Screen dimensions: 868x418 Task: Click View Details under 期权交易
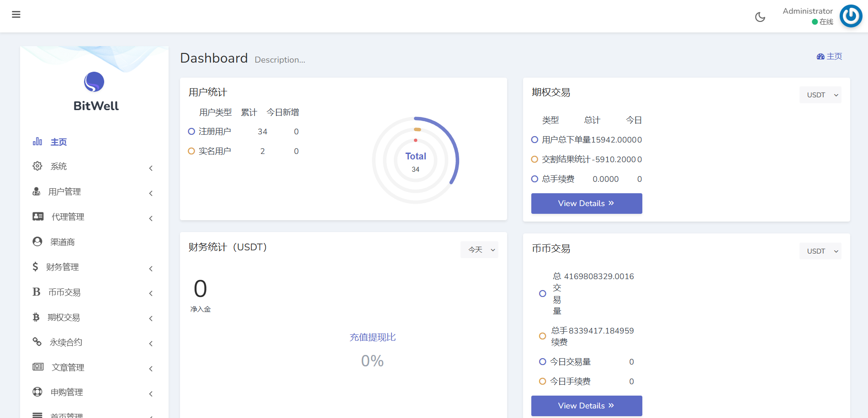(x=586, y=203)
